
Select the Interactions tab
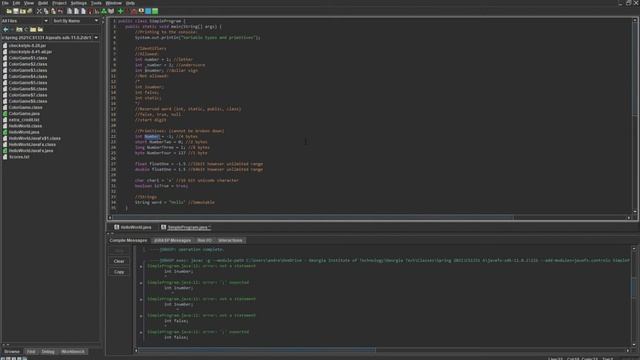pyautogui.click(x=230, y=240)
